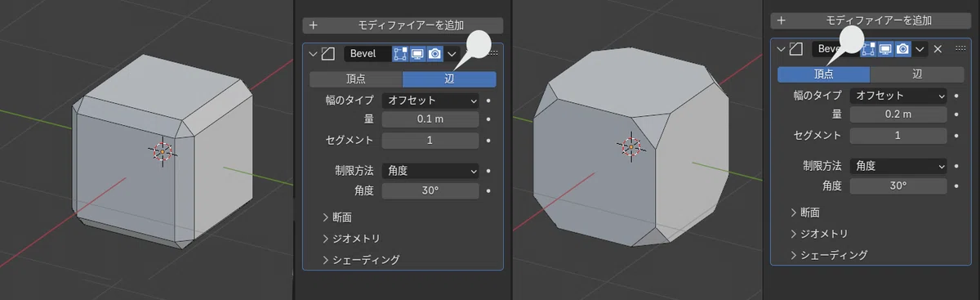Open 幅のタイプ dropdown in right panel
This screenshot has height=300, width=980.
(x=898, y=96)
